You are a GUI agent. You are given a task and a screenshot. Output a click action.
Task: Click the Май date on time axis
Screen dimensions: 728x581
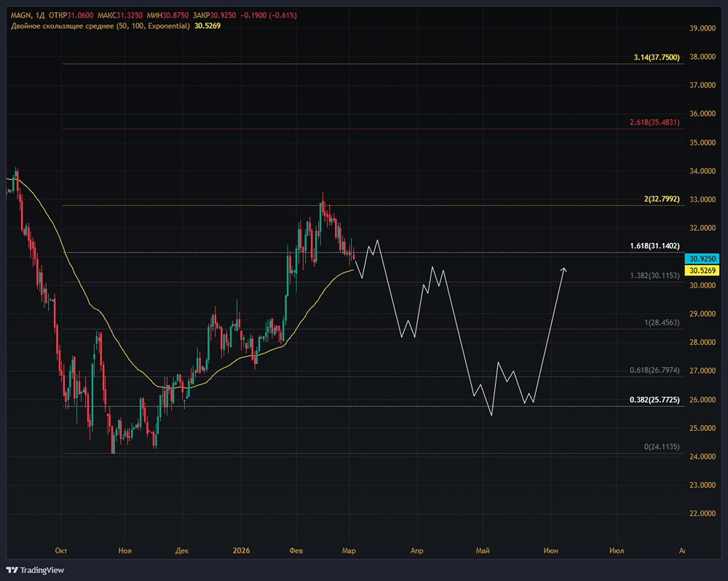483,550
